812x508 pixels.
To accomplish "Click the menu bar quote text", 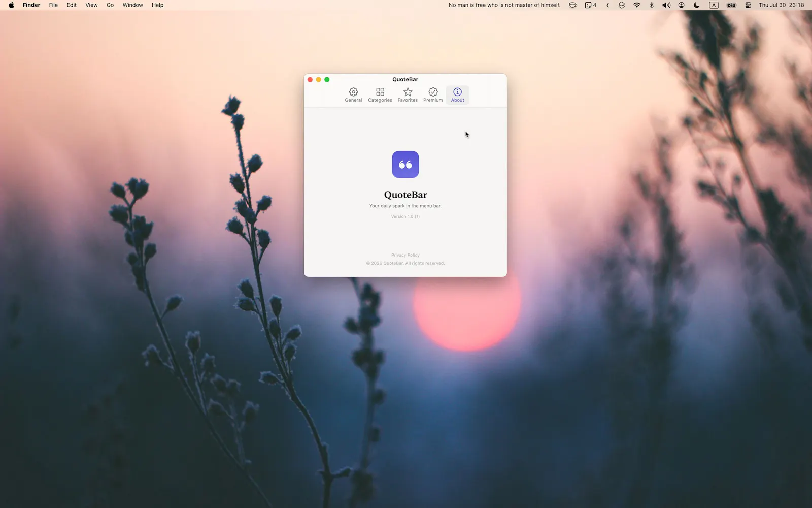I will click(504, 5).
